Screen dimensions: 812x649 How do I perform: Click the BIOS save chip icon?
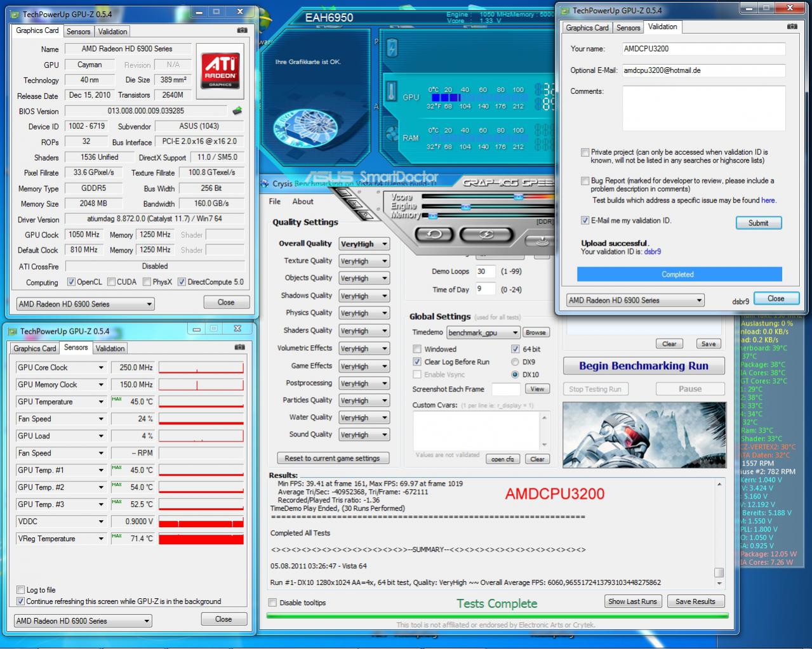(237, 111)
